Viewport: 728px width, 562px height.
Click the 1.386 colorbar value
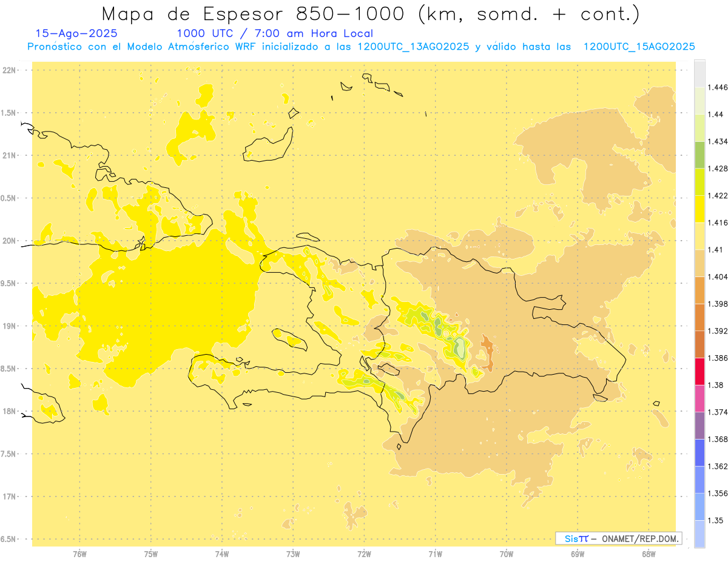point(718,358)
